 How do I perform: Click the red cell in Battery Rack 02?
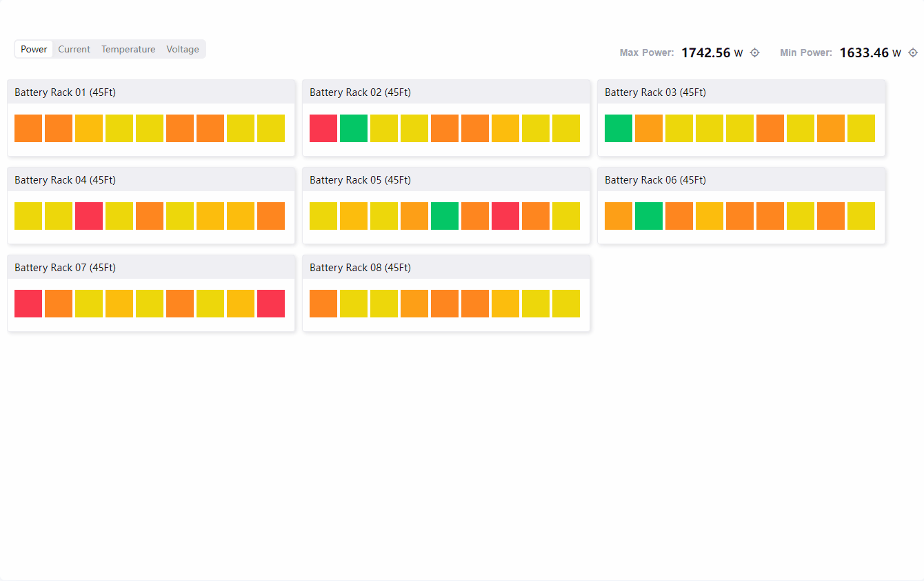tap(323, 128)
